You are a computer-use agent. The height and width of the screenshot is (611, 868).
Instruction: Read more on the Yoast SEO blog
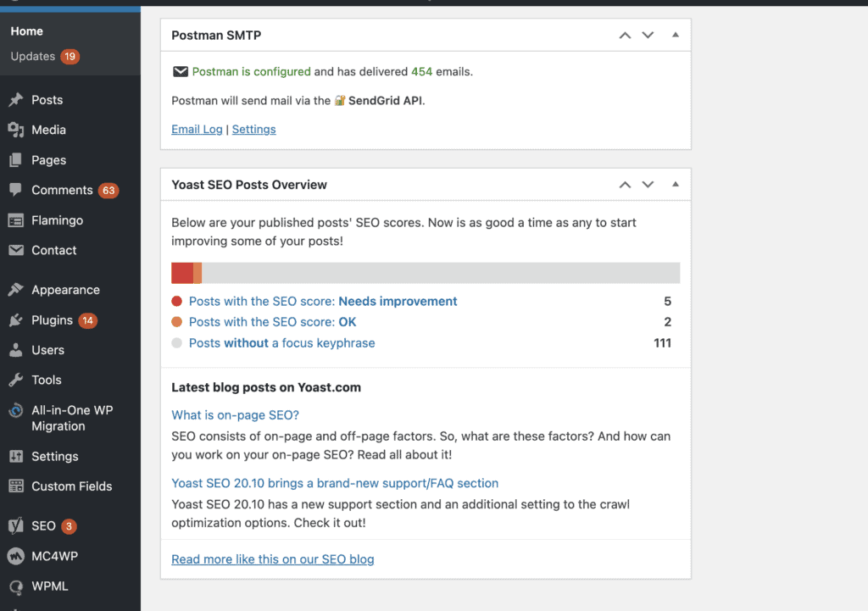[272, 559]
